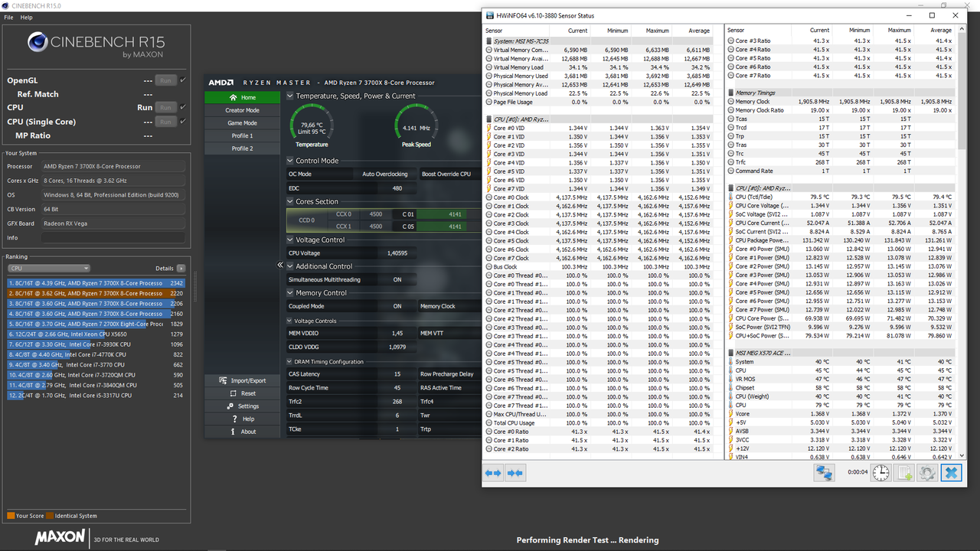The width and height of the screenshot is (980, 551).
Task: Click the Memory Clock Ratio row
Action: click(841, 110)
